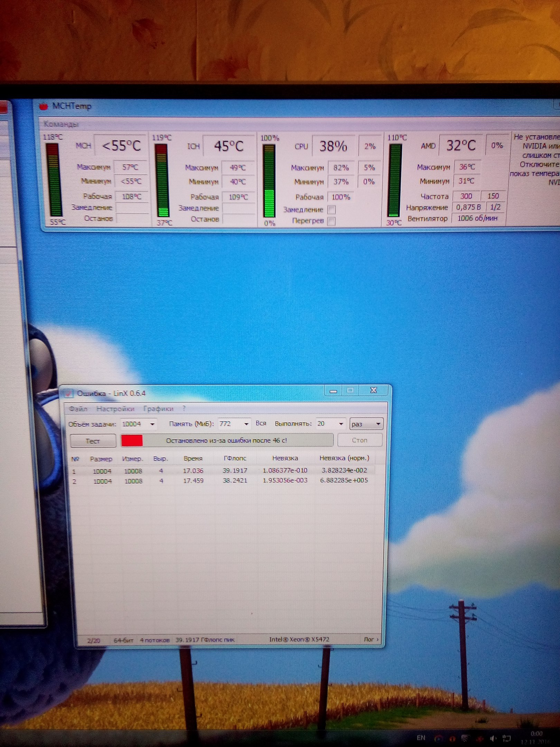
Task: Click the AMD frequency value 300
Action: tap(466, 196)
